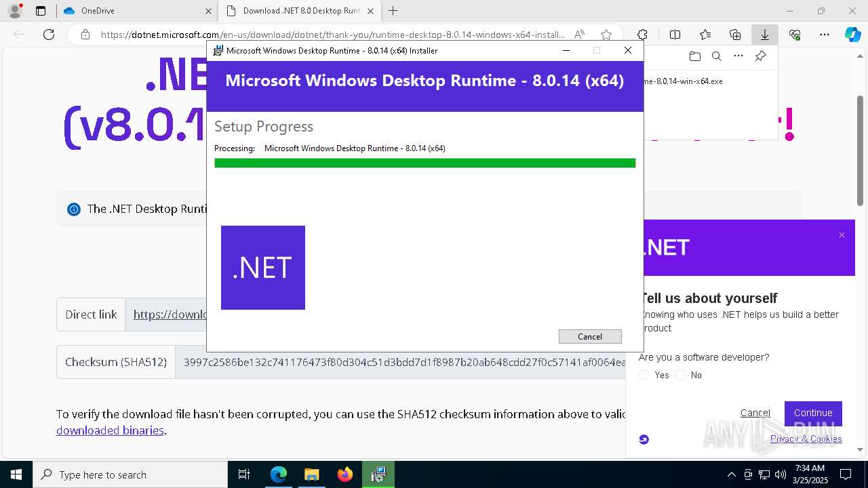Click the site info lock icon
The height and width of the screenshot is (488, 868).
(x=85, y=35)
